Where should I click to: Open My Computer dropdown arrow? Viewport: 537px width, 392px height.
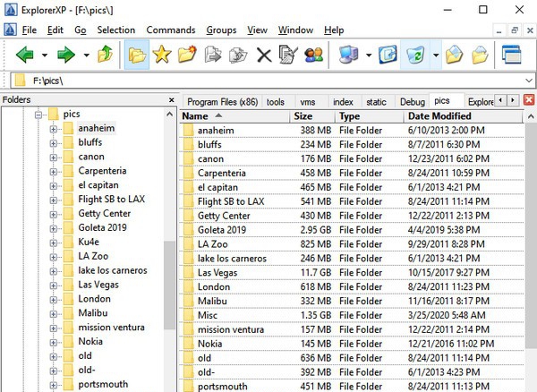click(369, 55)
